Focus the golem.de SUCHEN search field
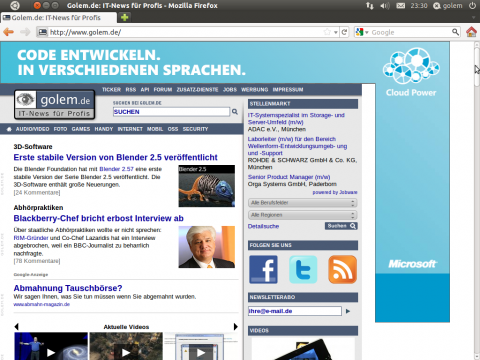Screen dimensions: 480x360 click(x=171, y=112)
